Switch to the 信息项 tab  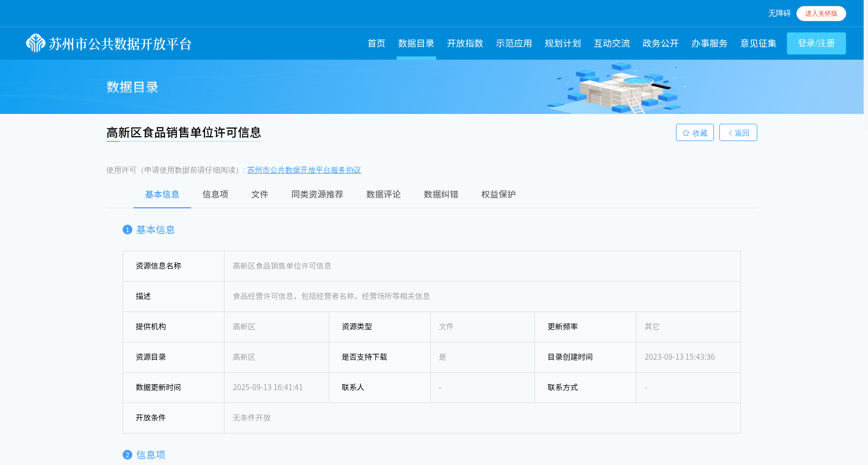(x=215, y=194)
